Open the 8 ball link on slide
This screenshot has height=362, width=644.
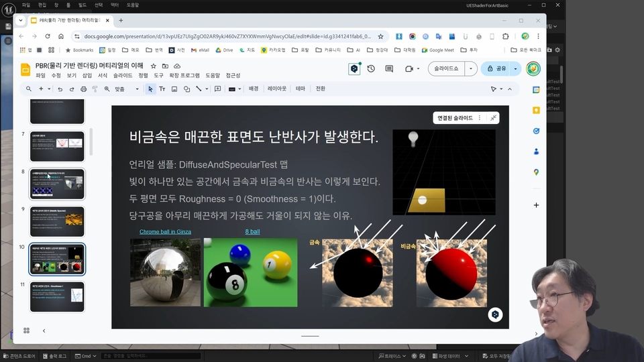(x=252, y=231)
